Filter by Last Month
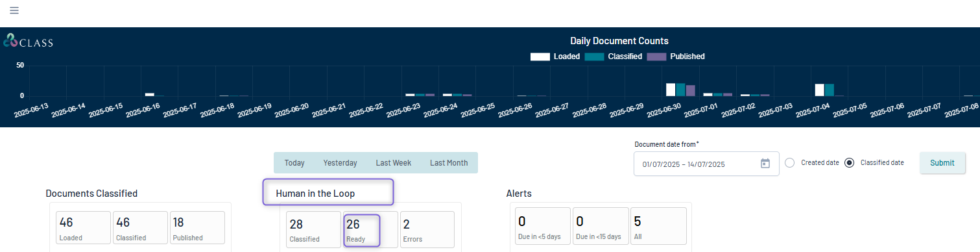980x252 pixels. pos(448,163)
